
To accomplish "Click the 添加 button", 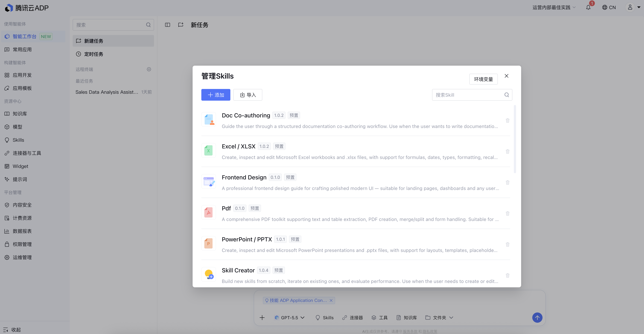I will coord(216,95).
